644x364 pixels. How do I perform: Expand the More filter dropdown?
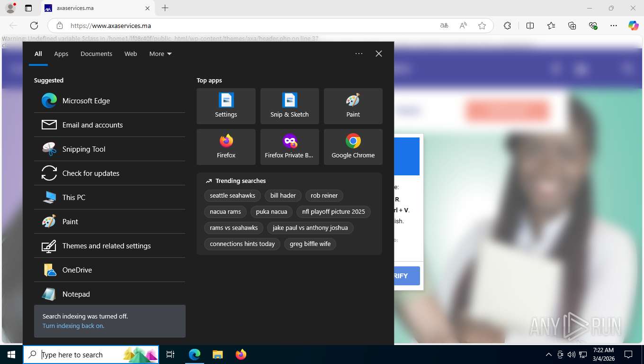tap(161, 54)
